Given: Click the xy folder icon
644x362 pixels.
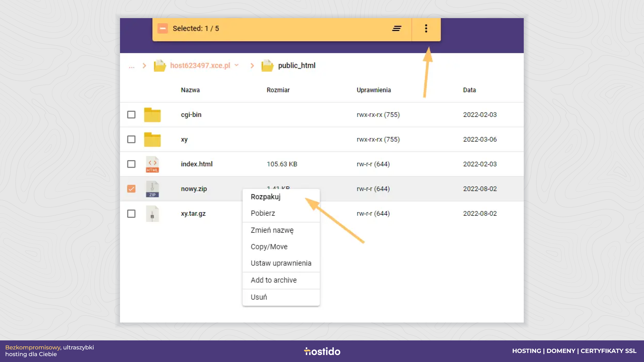Looking at the screenshot, I should coord(152,139).
